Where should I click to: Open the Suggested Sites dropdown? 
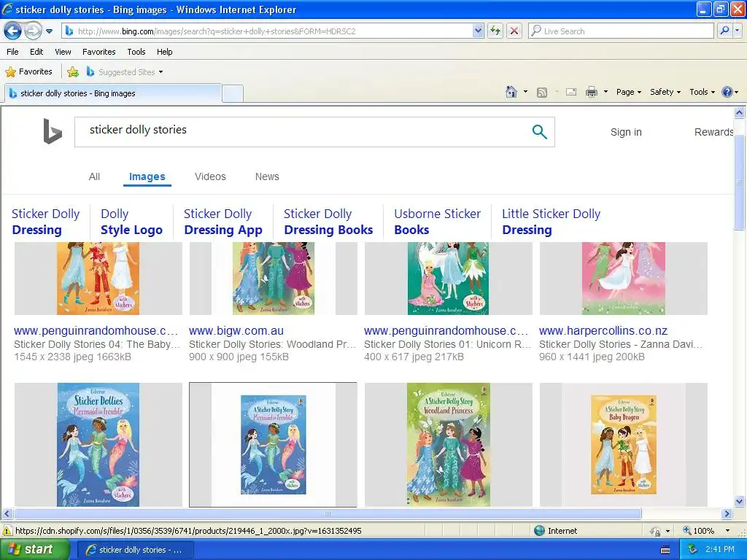pos(125,72)
